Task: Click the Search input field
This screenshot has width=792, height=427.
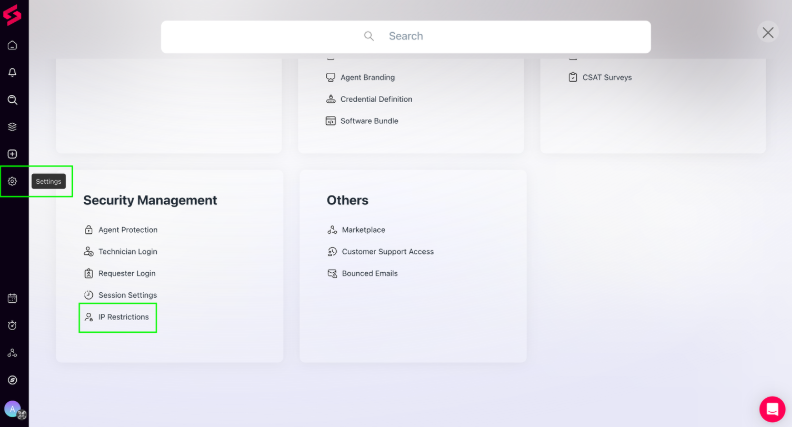Action: tap(406, 36)
